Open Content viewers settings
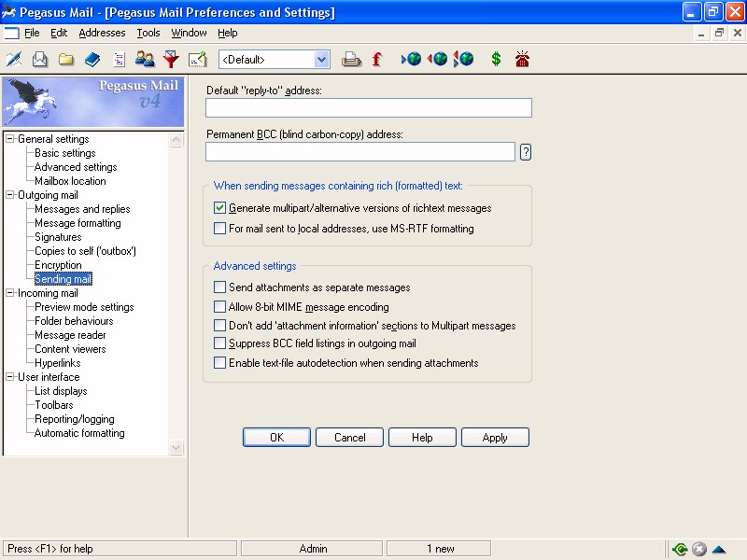 (x=70, y=349)
